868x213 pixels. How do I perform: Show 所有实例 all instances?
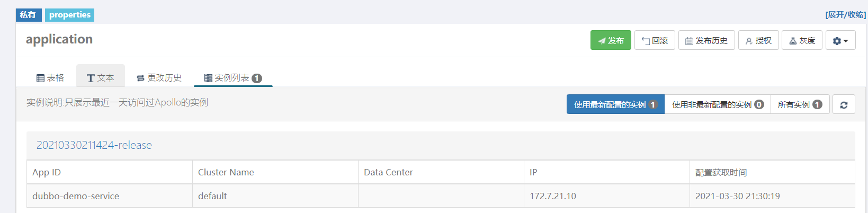800,104
